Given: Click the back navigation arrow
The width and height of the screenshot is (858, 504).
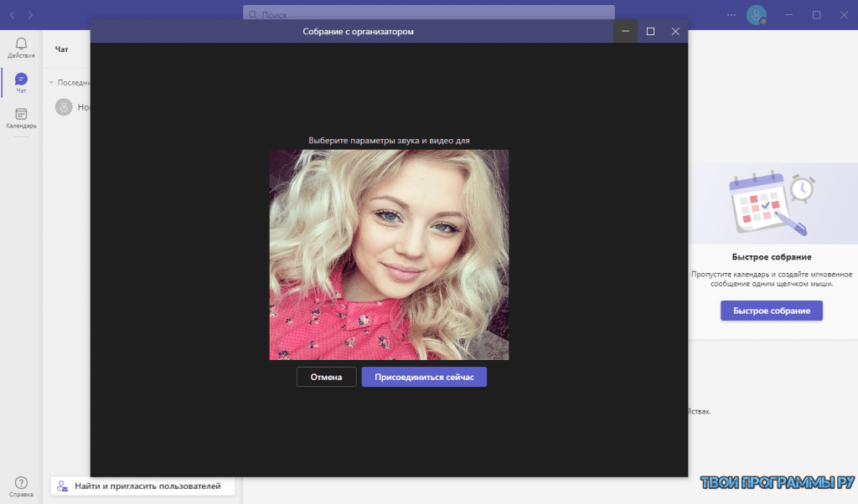Looking at the screenshot, I should pos(10,14).
